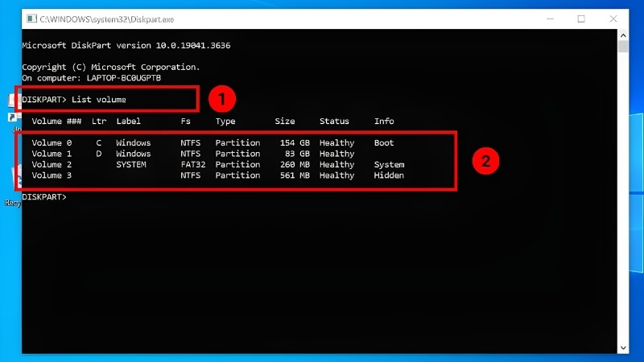Click the 'Hidden' info value
The height and width of the screenshot is (362, 644).
(x=389, y=175)
